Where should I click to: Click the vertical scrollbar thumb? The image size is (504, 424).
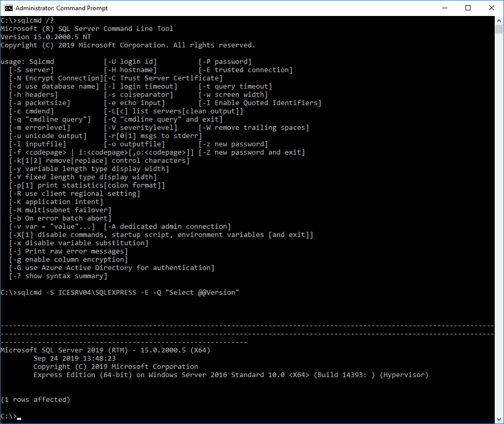pos(499,29)
